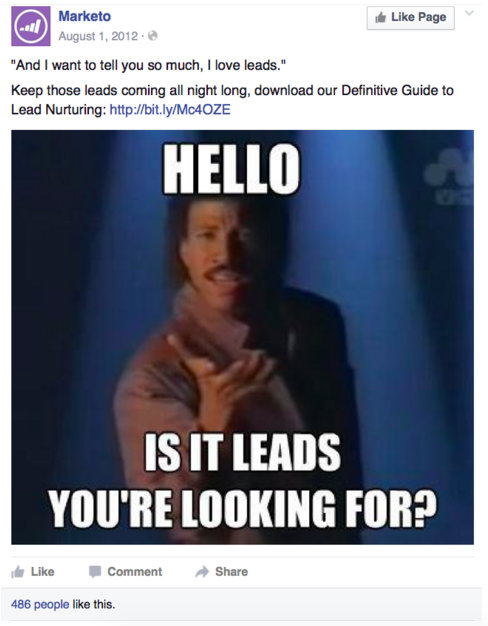Click the curved Share arrow icon
The image size is (488, 626).
click(202, 572)
